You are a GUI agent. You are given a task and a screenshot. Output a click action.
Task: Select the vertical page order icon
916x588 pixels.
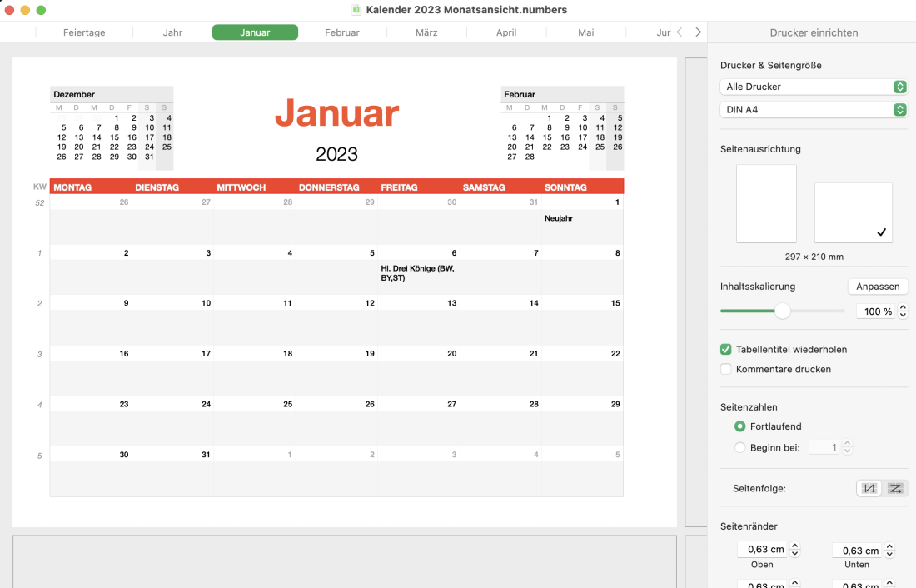click(x=869, y=488)
